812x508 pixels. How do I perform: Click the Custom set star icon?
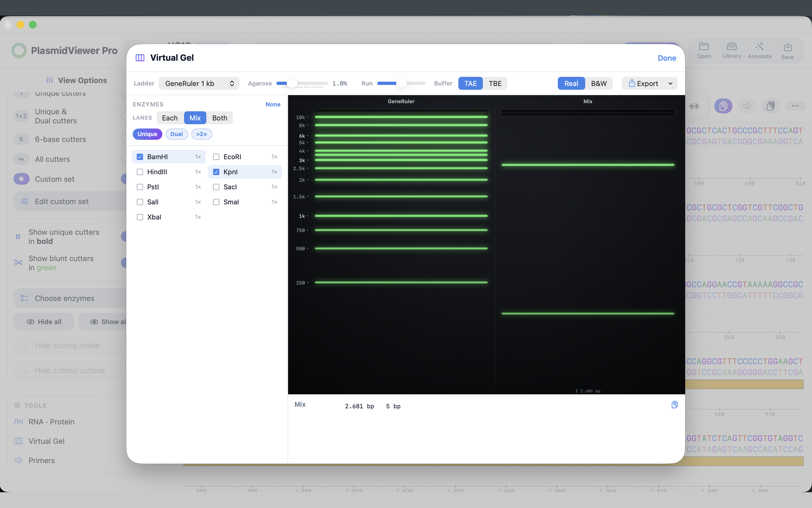coord(21,179)
